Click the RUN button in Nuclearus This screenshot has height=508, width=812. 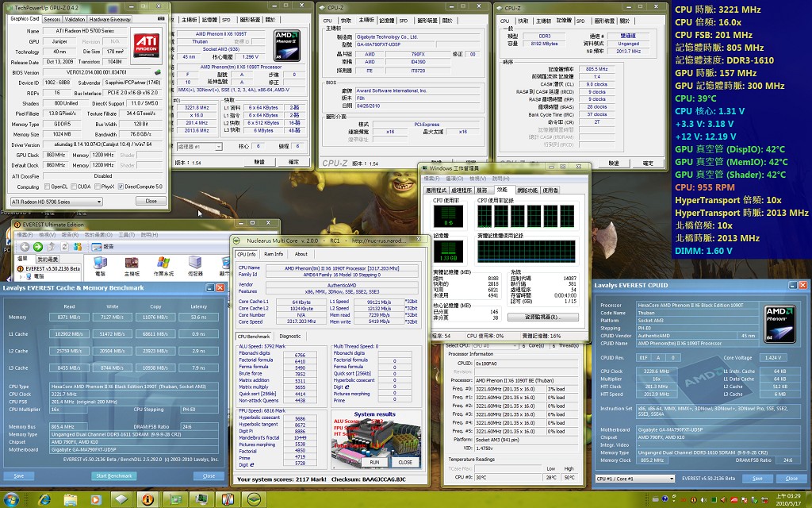click(x=374, y=462)
